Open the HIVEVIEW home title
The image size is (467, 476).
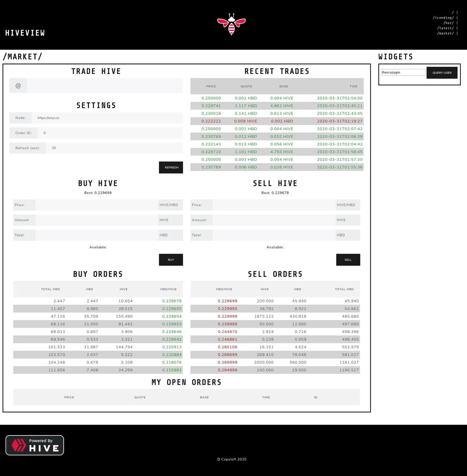pyautogui.click(x=25, y=33)
